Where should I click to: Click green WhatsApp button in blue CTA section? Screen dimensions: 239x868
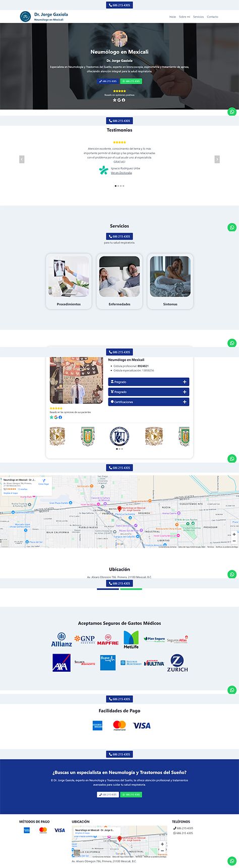coord(131,794)
